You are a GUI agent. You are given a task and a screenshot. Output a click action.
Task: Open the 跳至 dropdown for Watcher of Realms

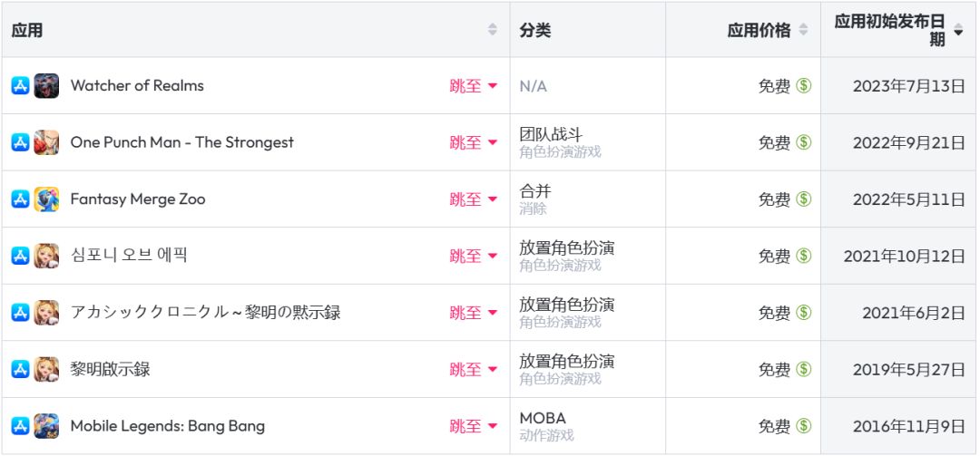click(x=474, y=86)
